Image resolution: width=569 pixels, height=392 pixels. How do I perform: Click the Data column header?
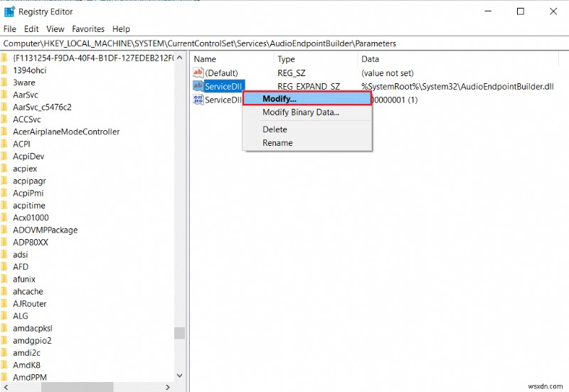pyautogui.click(x=459, y=59)
